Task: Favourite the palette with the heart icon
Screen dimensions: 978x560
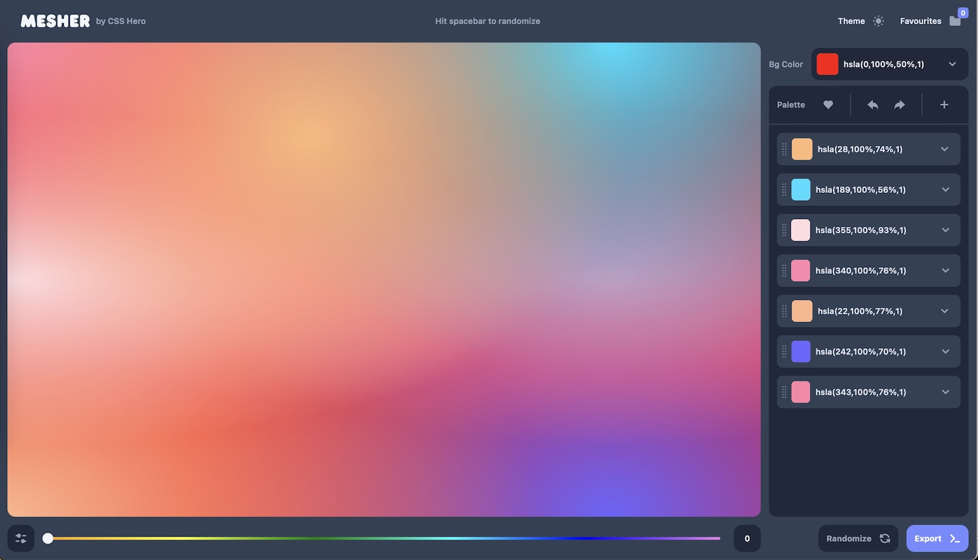Action: click(828, 104)
